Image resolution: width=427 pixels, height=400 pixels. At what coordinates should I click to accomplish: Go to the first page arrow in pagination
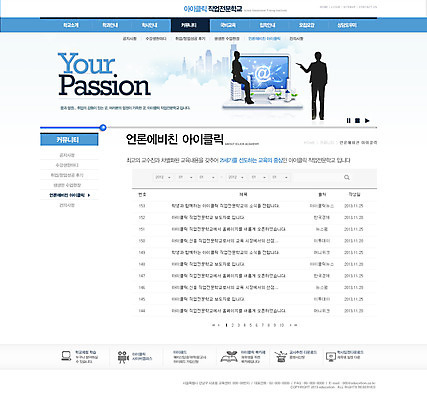(213, 325)
